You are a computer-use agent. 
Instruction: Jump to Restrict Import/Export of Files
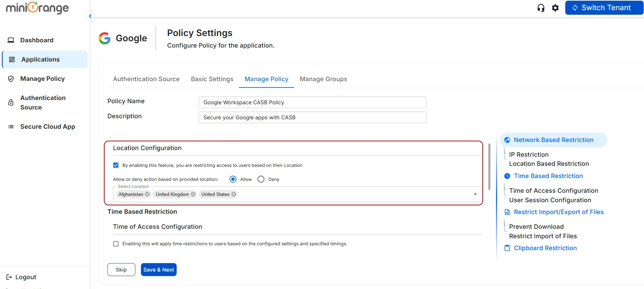pos(559,212)
